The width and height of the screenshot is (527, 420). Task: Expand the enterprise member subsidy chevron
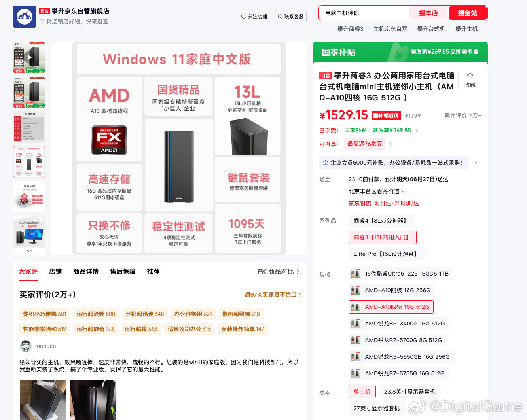pyautogui.click(x=475, y=163)
